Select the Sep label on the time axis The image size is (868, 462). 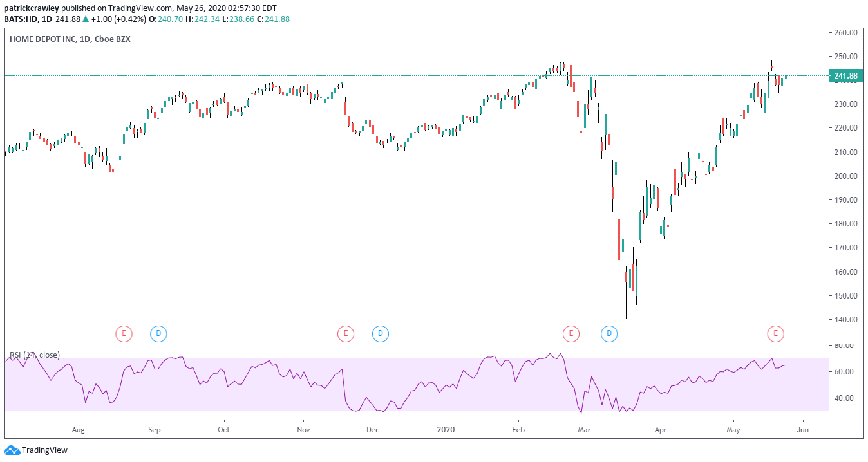[154, 429]
